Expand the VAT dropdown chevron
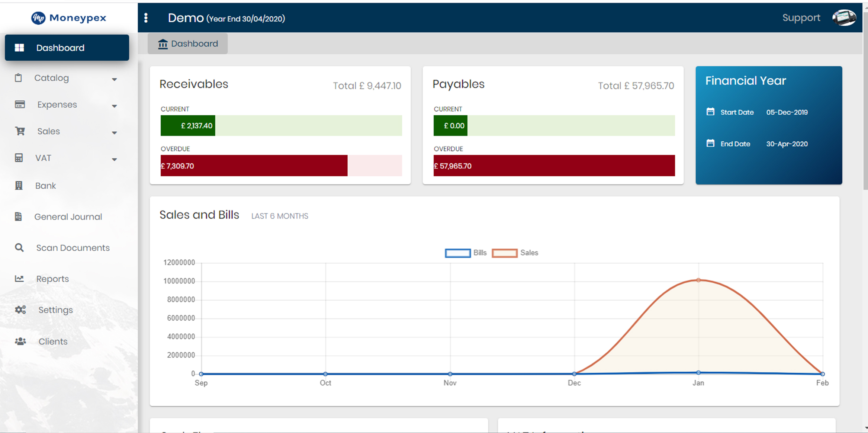This screenshot has width=868, height=433. click(114, 160)
